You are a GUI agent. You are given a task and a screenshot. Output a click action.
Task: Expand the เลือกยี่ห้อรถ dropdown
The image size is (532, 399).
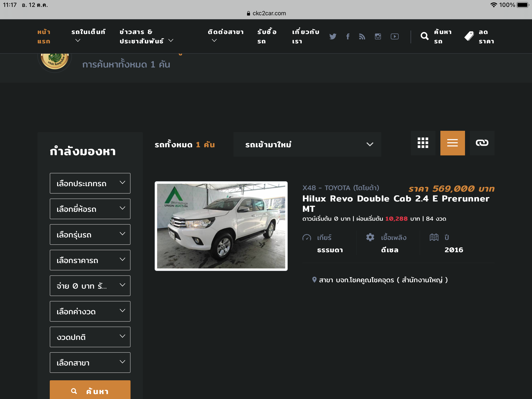pos(90,209)
